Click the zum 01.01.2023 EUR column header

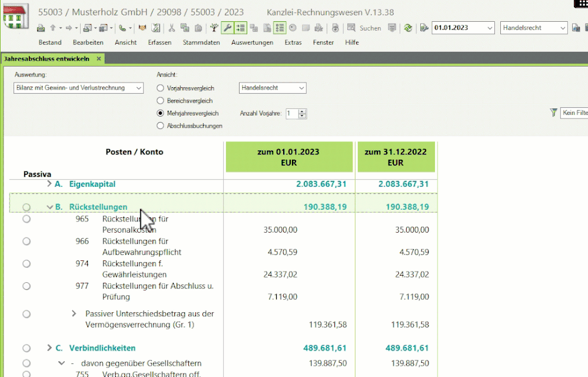(289, 157)
